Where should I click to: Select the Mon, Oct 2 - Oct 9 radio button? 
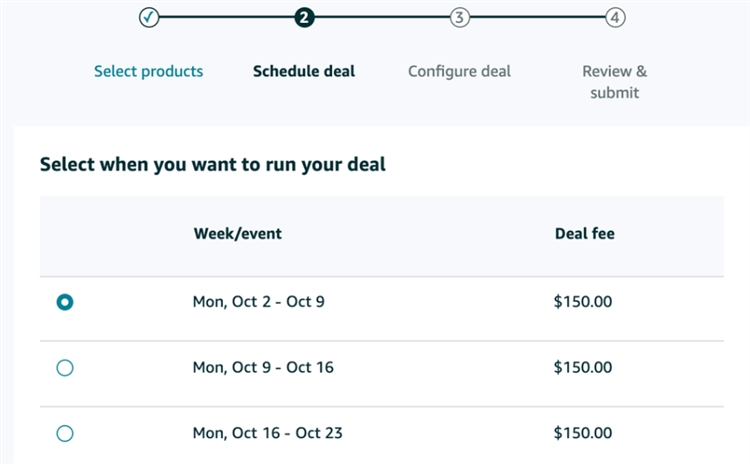(x=65, y=302)
